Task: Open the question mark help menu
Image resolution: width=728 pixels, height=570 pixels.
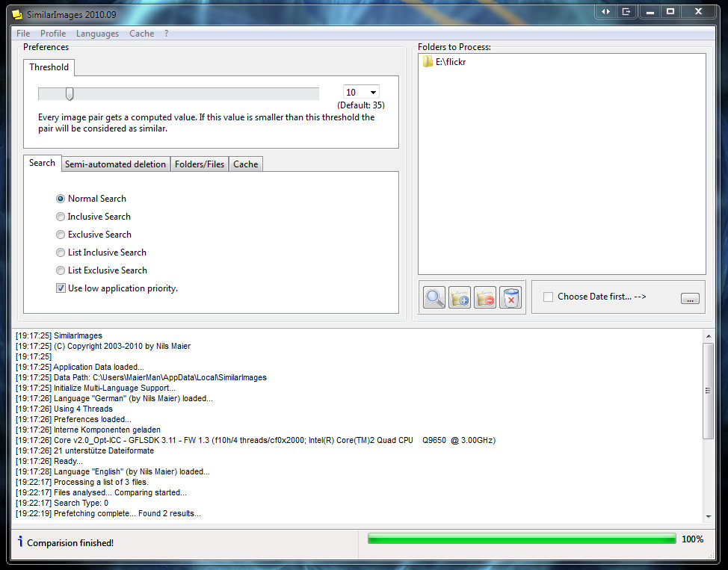Action: click(x=166, y=34)
